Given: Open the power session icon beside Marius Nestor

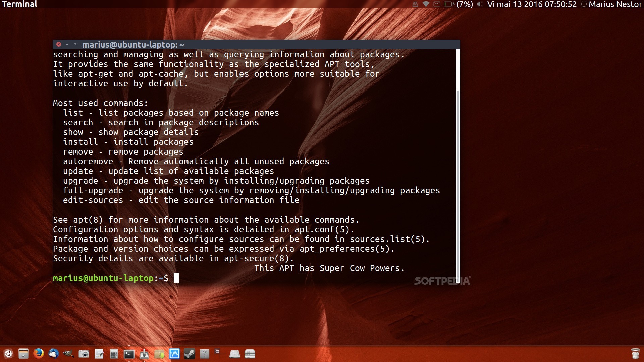Looking at the screenshot, I should point(584,4).
